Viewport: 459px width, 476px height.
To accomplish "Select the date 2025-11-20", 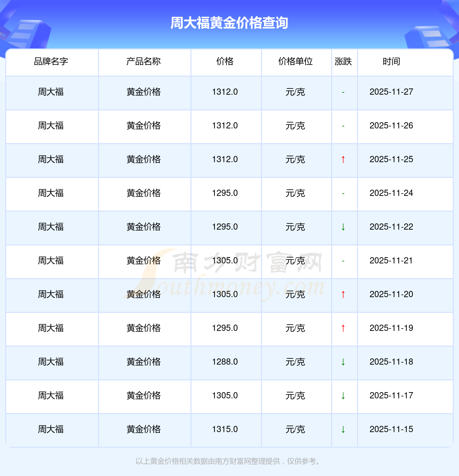I will [391, 295].
